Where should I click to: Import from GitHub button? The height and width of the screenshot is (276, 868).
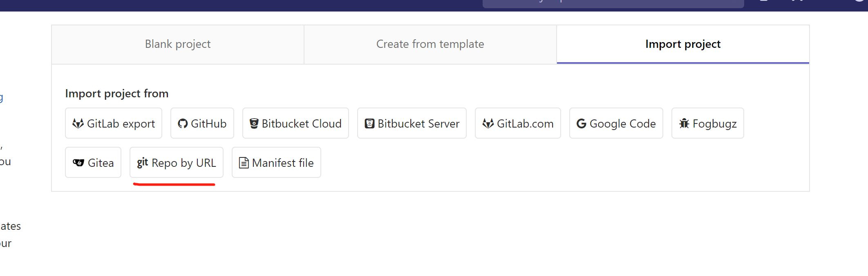pos(202,123)
